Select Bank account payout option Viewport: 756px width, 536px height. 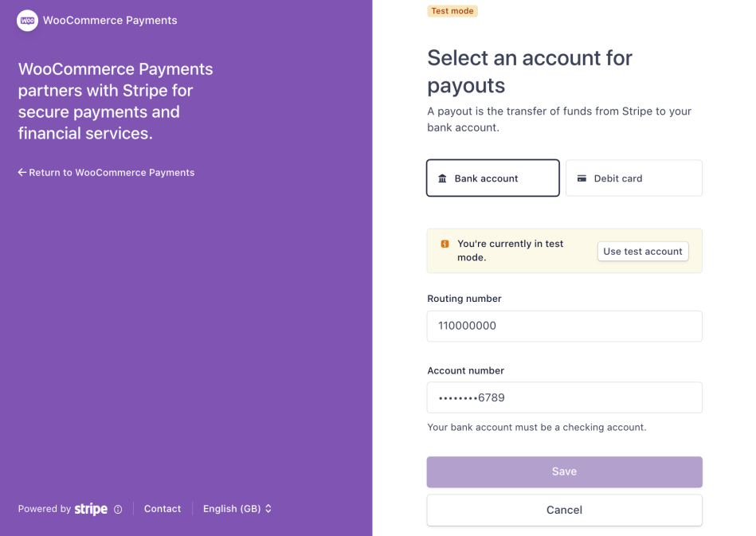click(x=492, y=178)
